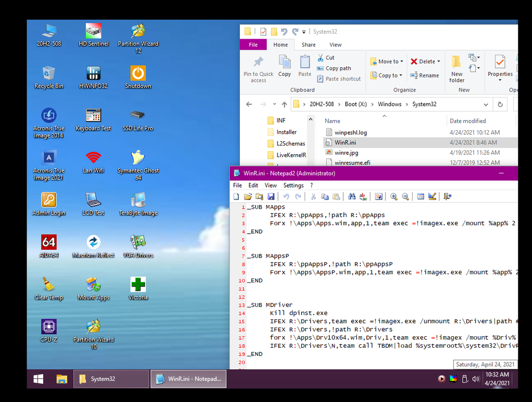Open Partition Wizard 12 desktop icon
This screenshot has width=532, height=402.
click(138, 38)
